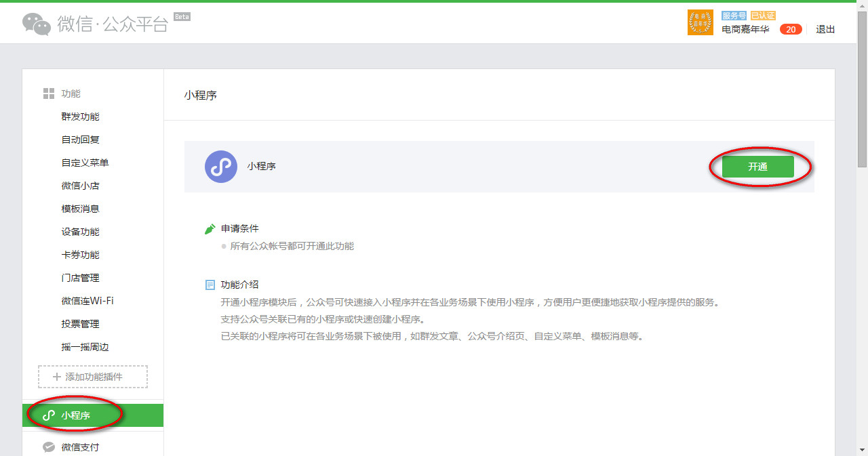Open 摇一摇周边 menu item

click(85, 347)
